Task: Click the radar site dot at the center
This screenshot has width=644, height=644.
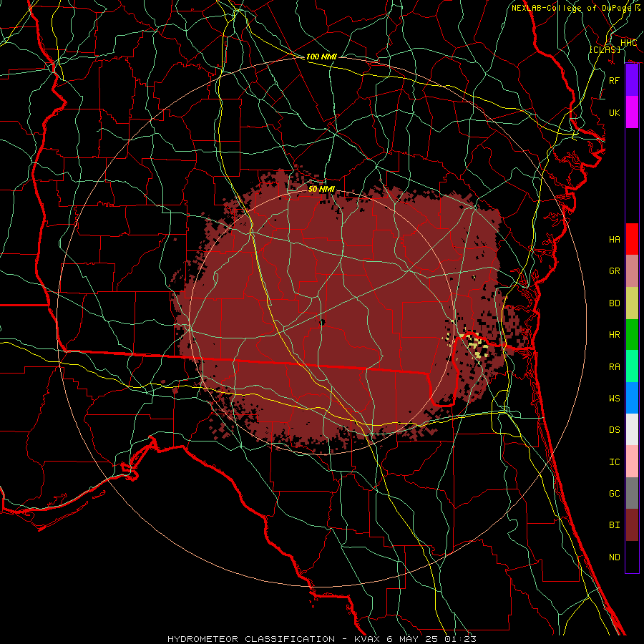Action: pos(322,322)
